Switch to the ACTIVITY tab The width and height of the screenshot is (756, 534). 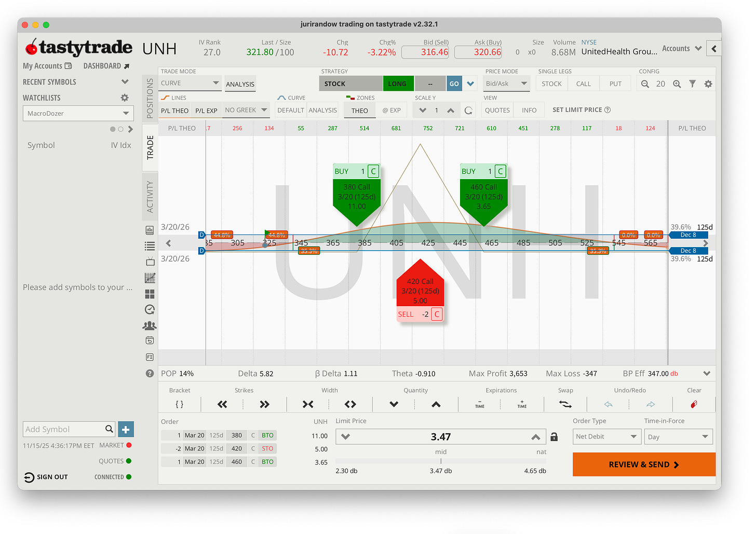coord(150,197)
